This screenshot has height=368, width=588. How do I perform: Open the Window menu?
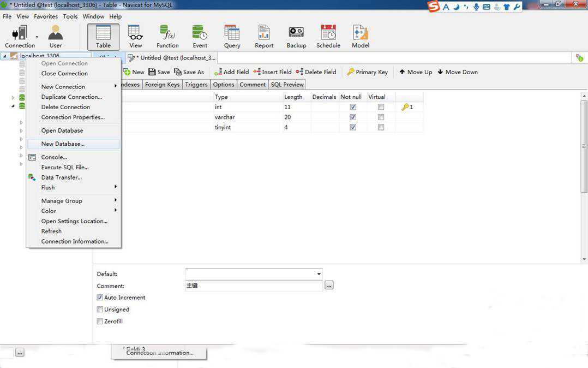tap(93, 16)
